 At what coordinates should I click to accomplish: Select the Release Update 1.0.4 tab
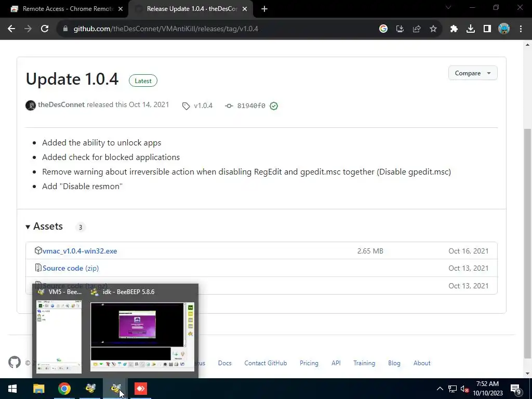click(x=191, y=9)
